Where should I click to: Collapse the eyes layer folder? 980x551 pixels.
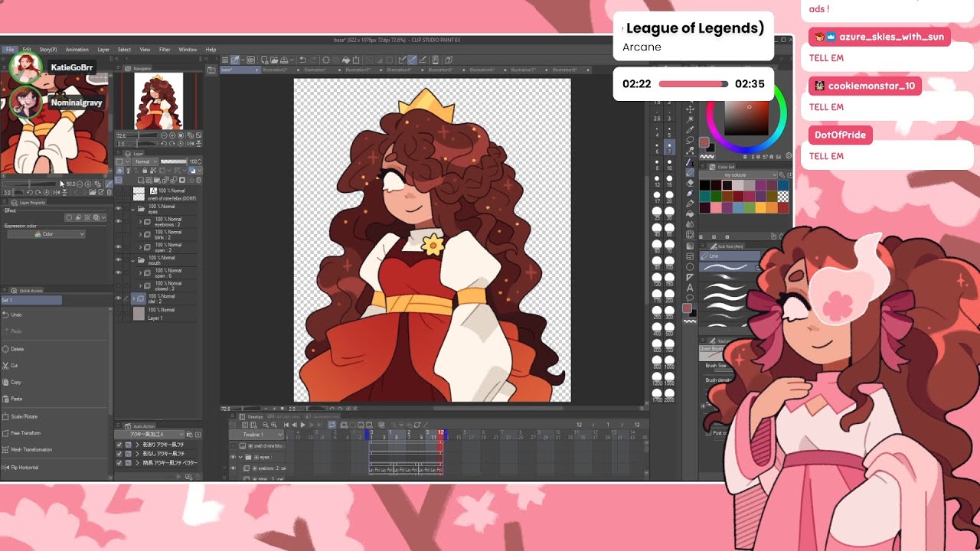(x=133, y=208)
